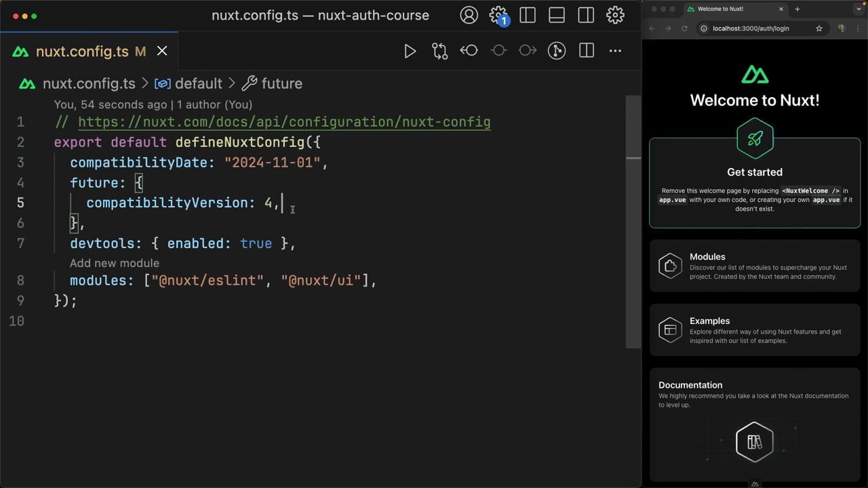Open the Get started card
The height and width of the screenshot is (488, 868).
tap(755, 183)
